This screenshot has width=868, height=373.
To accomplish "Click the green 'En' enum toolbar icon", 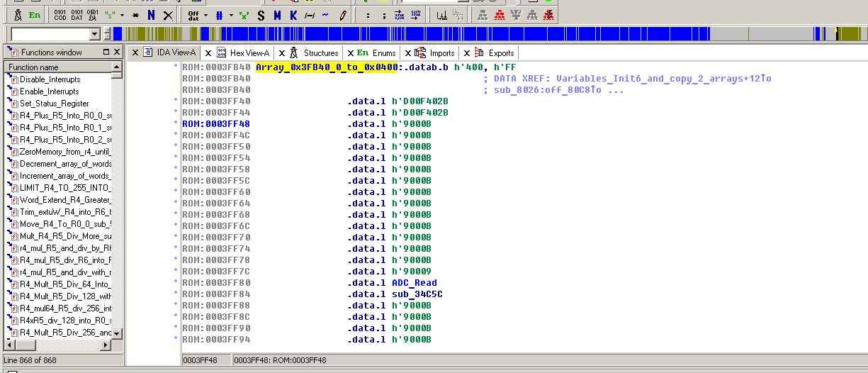I will click(35, 15).
